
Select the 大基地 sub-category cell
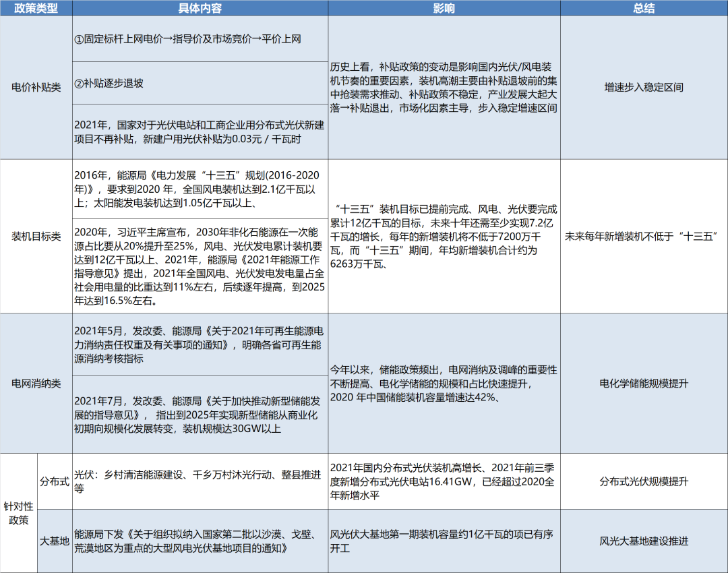tap(55, 541)
